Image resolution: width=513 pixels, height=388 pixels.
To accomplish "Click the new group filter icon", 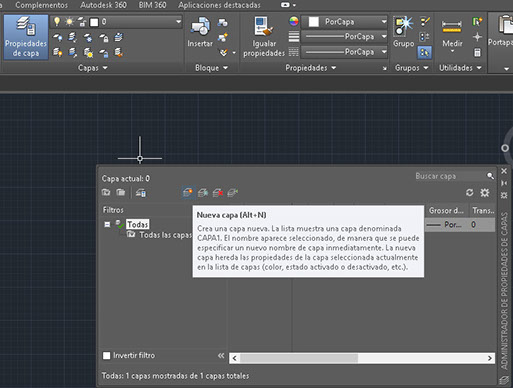I will point(121,192).
